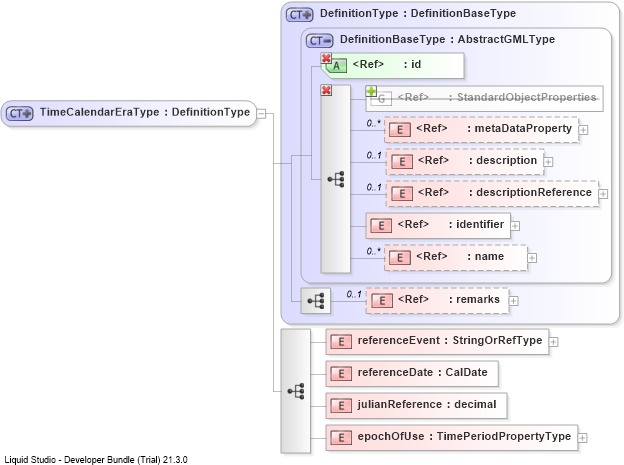This screenshot has height=465, width=624.
Task: Expand the identifier element
Action: click(x=515, y=226)
